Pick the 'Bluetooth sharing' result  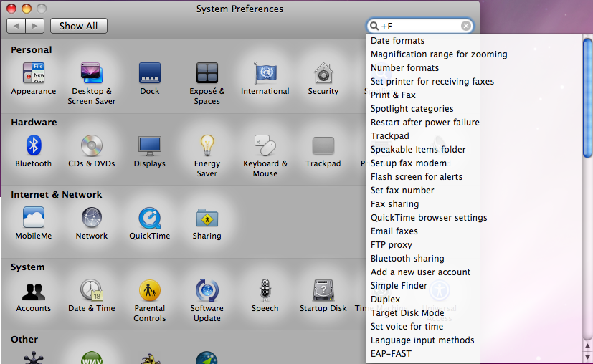[407, 258]
